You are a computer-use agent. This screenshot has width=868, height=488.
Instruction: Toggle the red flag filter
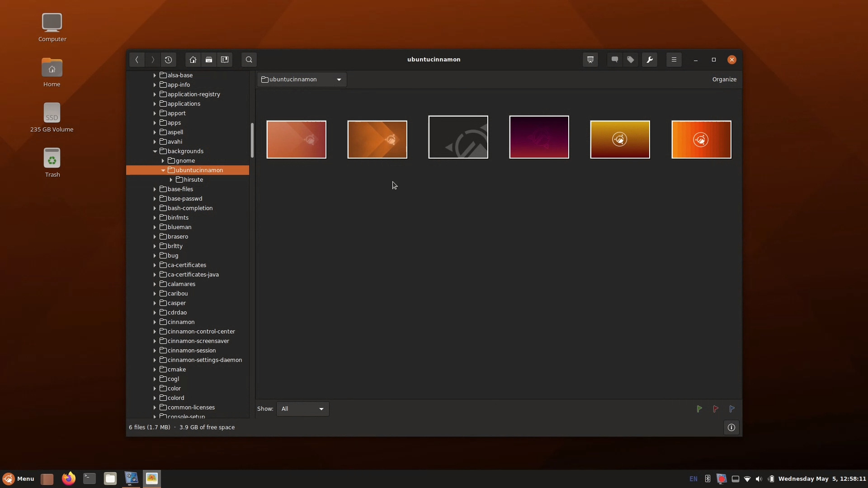(x=716, y=409)
